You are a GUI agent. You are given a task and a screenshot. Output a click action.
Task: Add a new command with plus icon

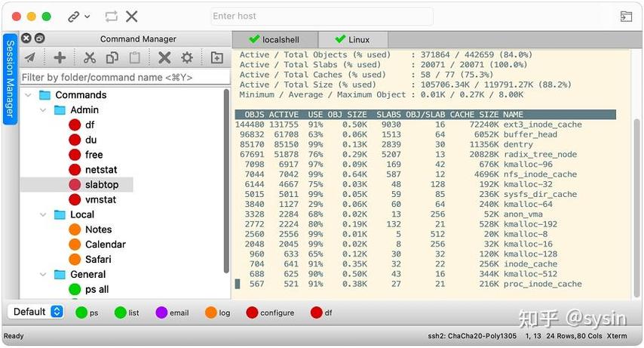click(60, 57)
